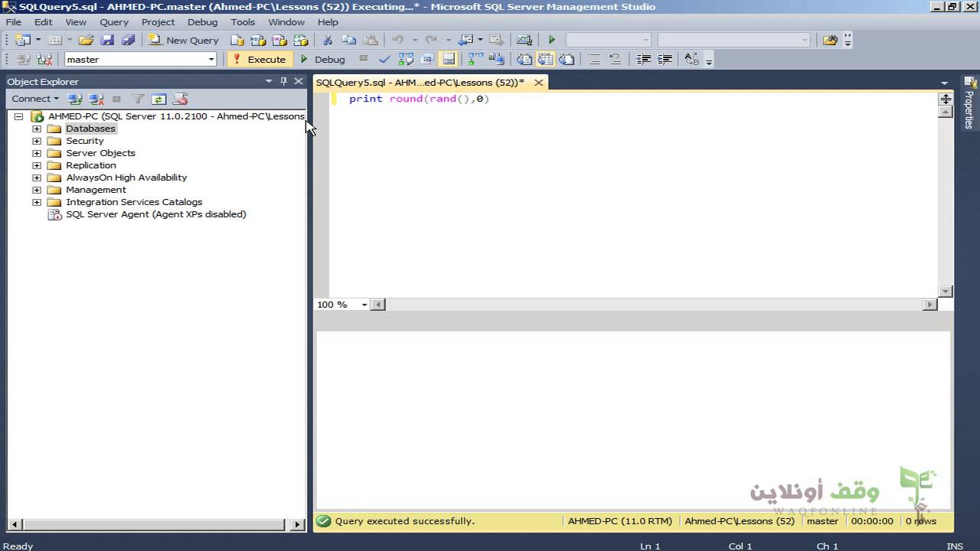
Task: Select Results to Grid option
Action: point(545,59)
